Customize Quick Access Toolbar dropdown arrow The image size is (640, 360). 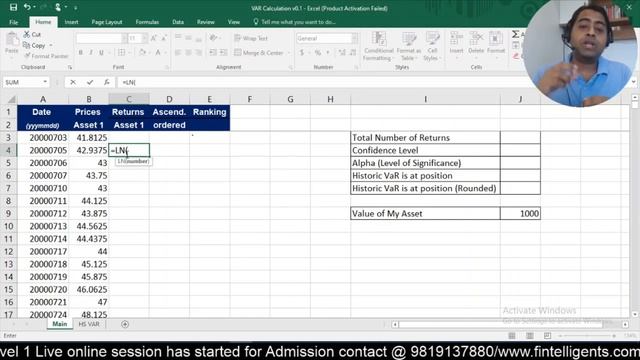coord(76,8)
